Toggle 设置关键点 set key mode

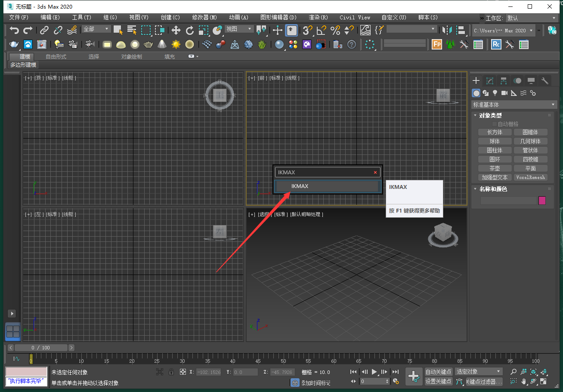[439, 381]
